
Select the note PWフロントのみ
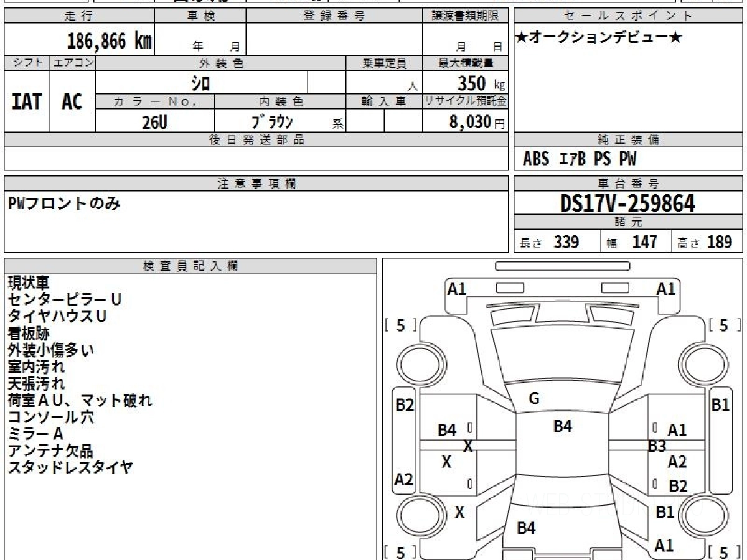click(x=63, y=202)
